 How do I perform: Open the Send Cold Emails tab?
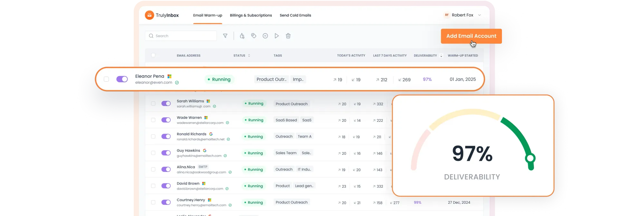tap(295, 15)
